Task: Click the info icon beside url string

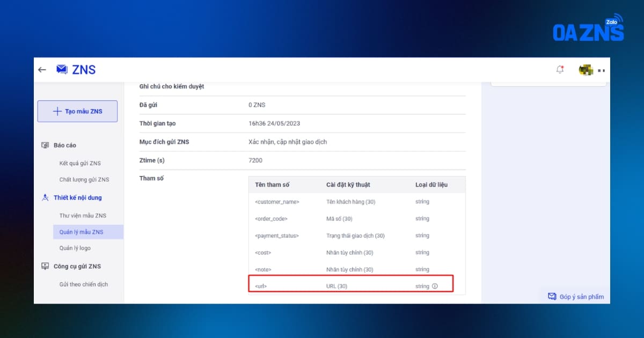Action: 435,286
